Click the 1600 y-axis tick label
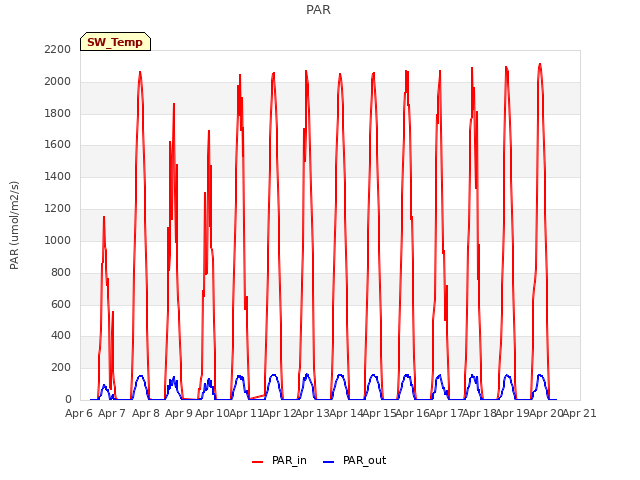This screenshot has height=480, width=640. pos(58,144)
